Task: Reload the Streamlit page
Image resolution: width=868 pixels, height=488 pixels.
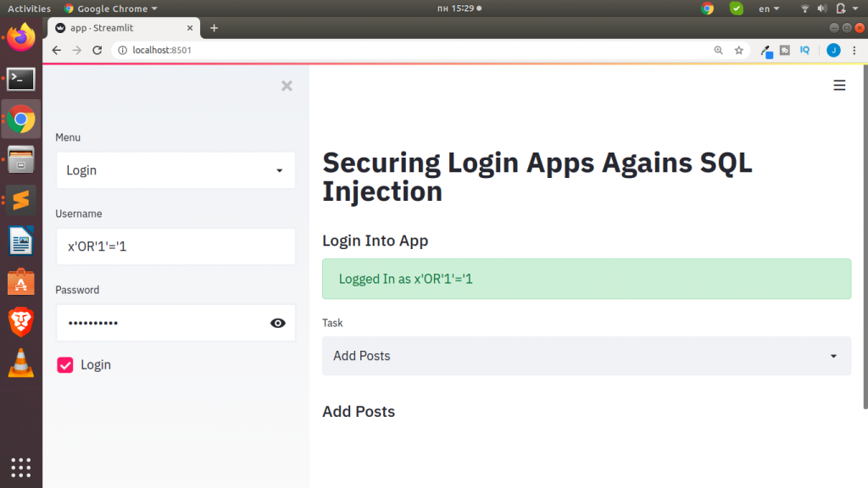Action: (x=97, y=50)
